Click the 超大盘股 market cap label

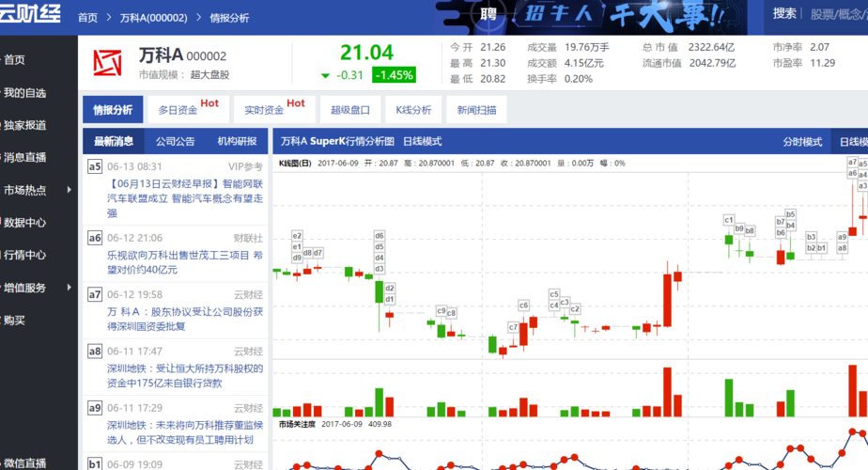(209, 75)
